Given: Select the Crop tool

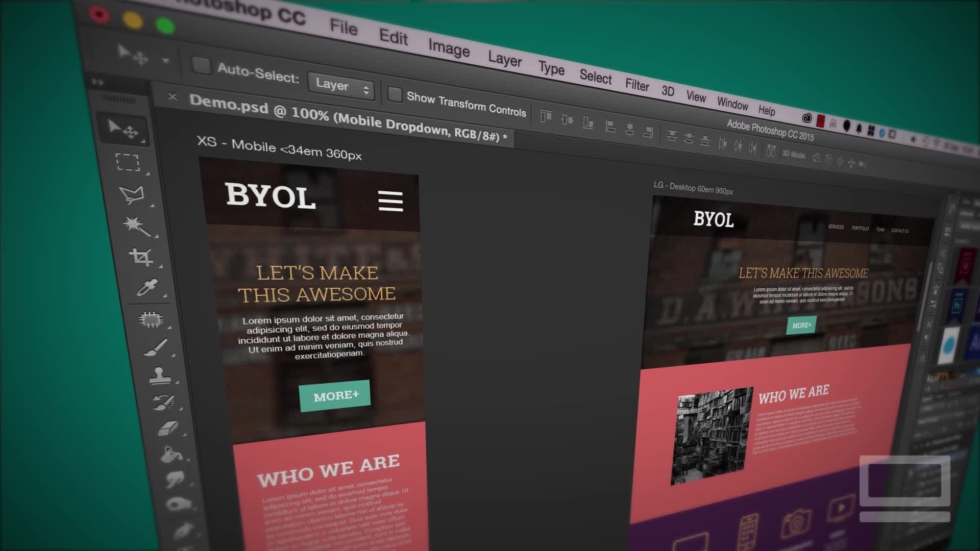Looking at the screenshot, I should [141, 257].
